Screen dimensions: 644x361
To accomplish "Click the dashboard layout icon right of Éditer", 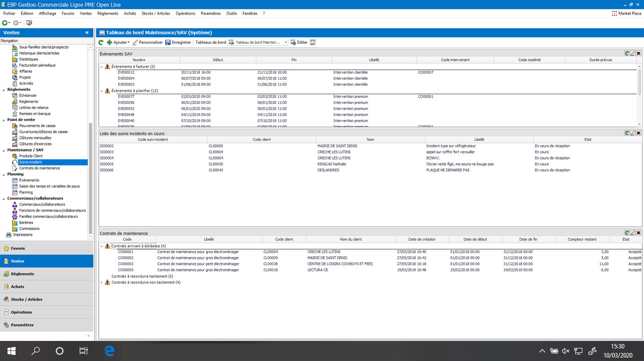I will click(313, 43).
